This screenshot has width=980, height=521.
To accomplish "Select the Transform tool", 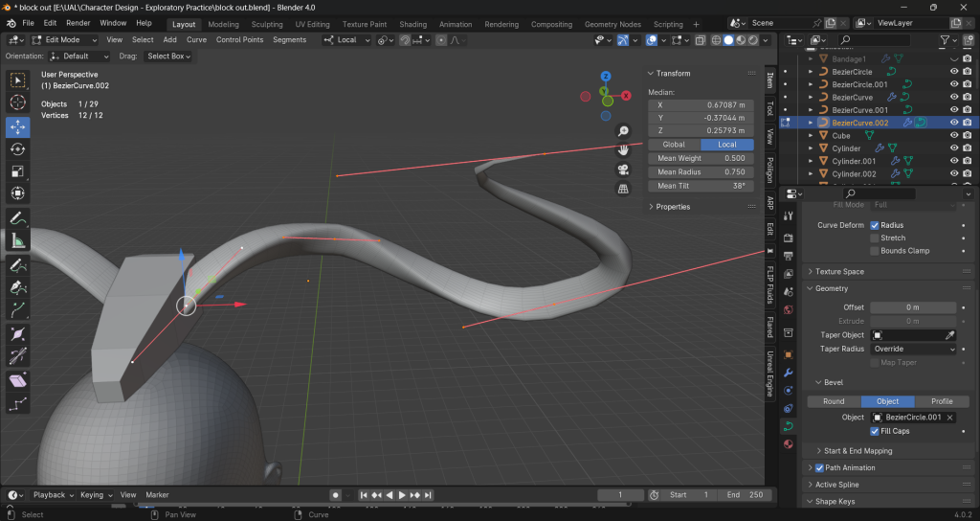I will [x=17, y=193].
